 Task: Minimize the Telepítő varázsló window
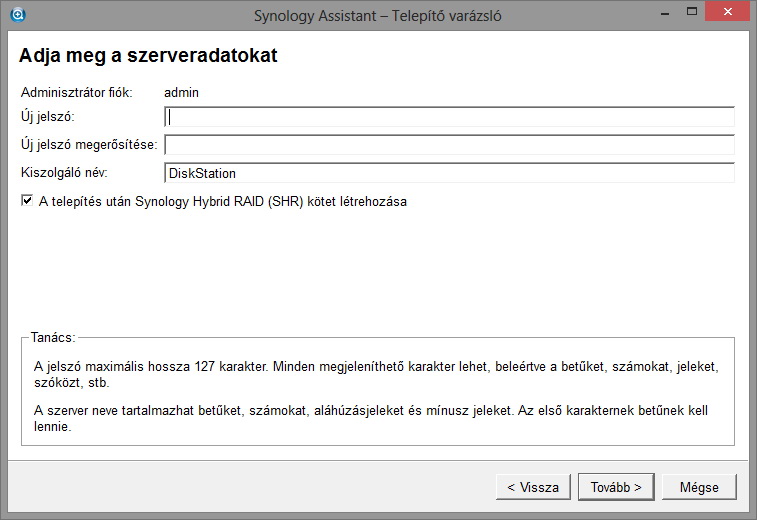[x=665, y=13]
